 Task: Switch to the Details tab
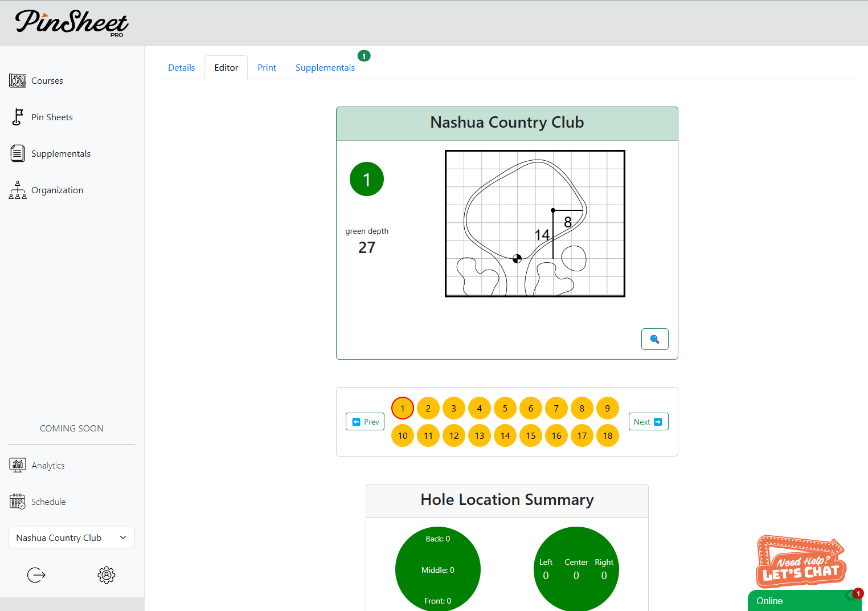point(182,67)
